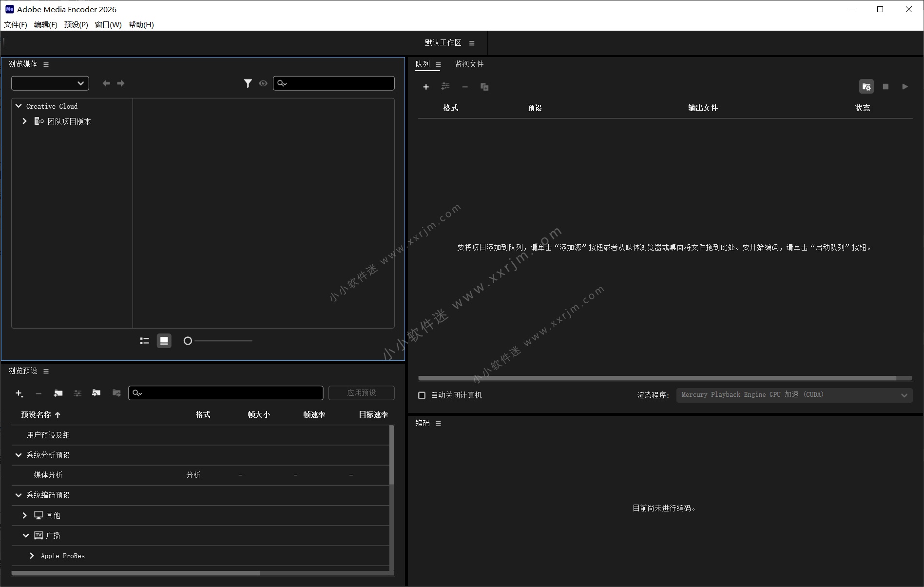
Task: Enable the 自动关闭计算机 checkbox
Action: (x=422, y=395)
